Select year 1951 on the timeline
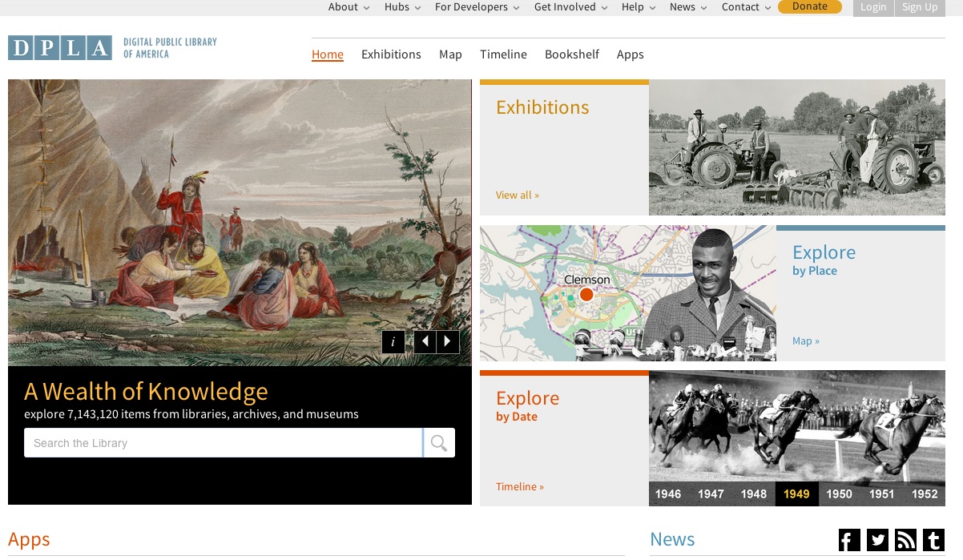The height and width of the screenshot is (560, 963). click(x=882, y=494)
